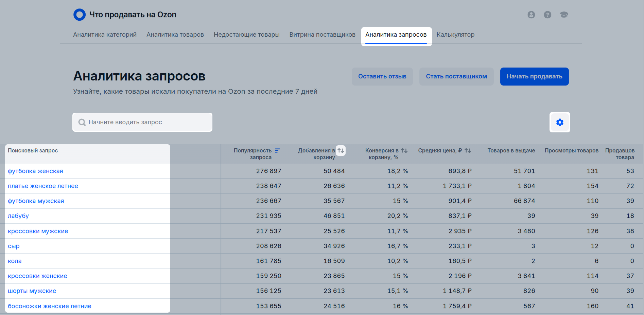Open query кола

pyautogui.click(x=15, y=261)
